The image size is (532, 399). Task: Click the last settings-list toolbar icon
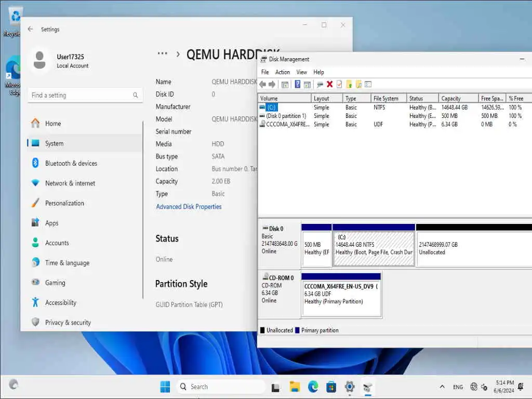(368, 84)
